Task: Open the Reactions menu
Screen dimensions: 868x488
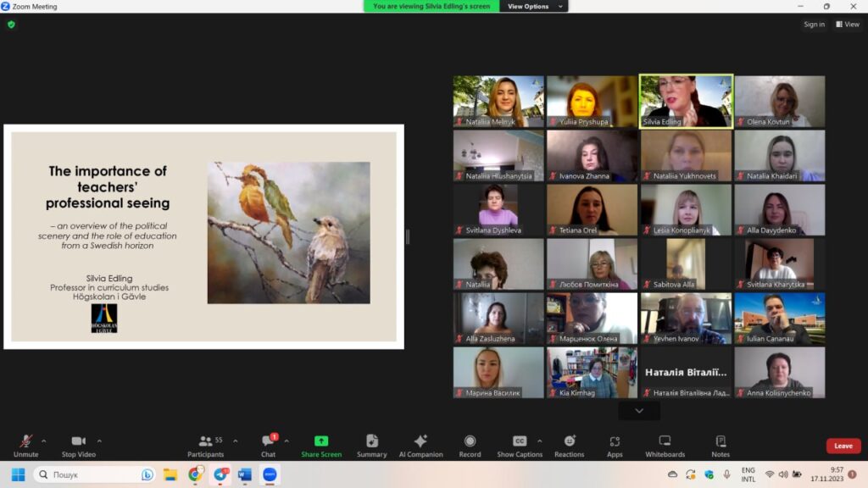Action: (570, 446)
